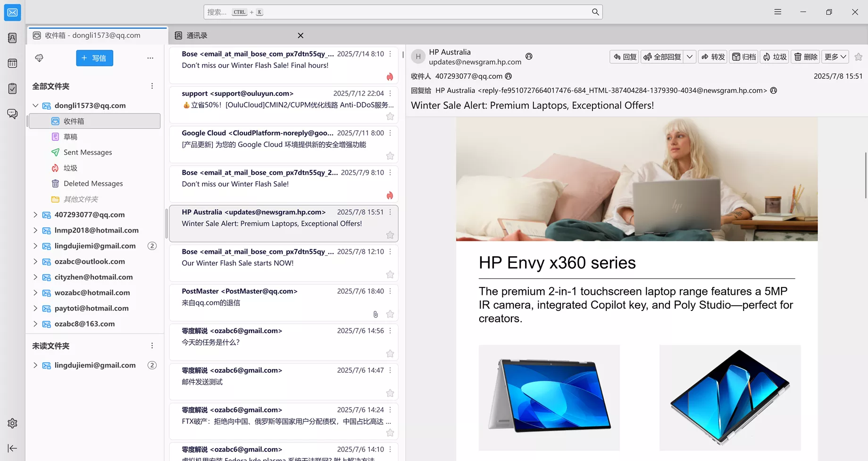
Task: Star the 邮件发送测试 message
Action: click(390, 393)
